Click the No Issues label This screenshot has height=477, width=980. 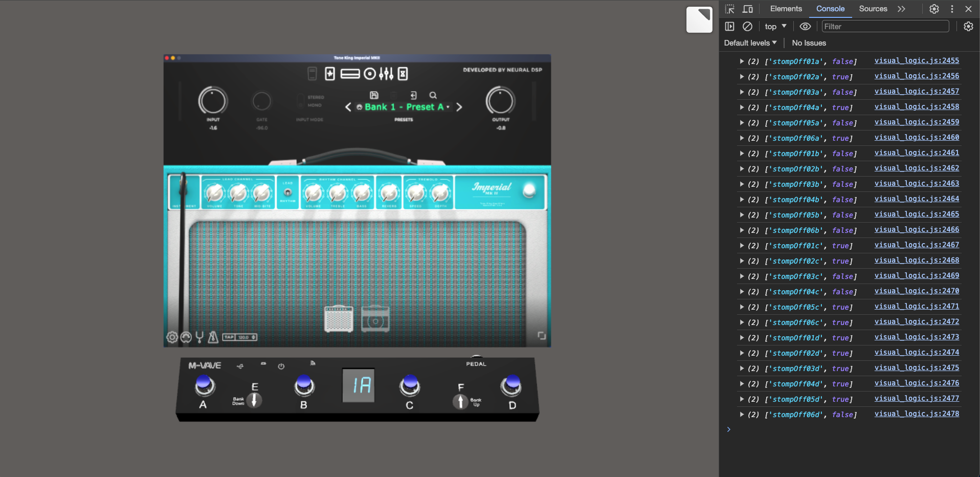pyautogui.click(x=809, y=43)
